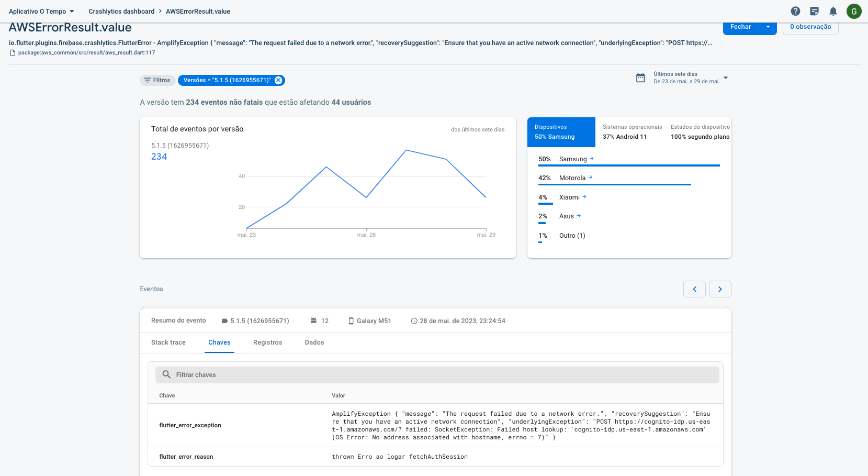
Task: Click the next event arrow
Action: 720,289
